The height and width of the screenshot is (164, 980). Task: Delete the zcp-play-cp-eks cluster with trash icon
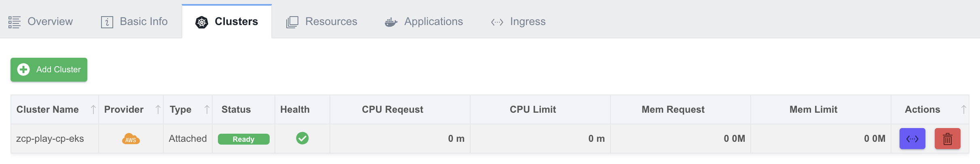pos(948,139)
